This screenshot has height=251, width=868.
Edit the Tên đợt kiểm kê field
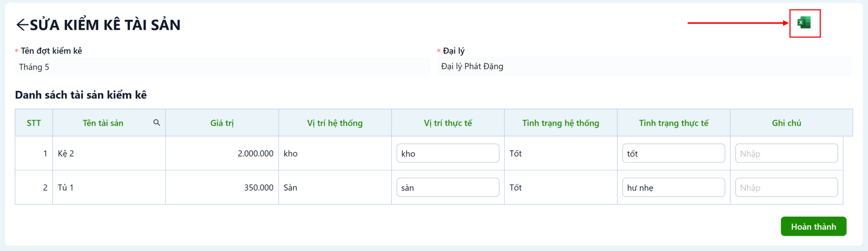click(x=222, y=67)
